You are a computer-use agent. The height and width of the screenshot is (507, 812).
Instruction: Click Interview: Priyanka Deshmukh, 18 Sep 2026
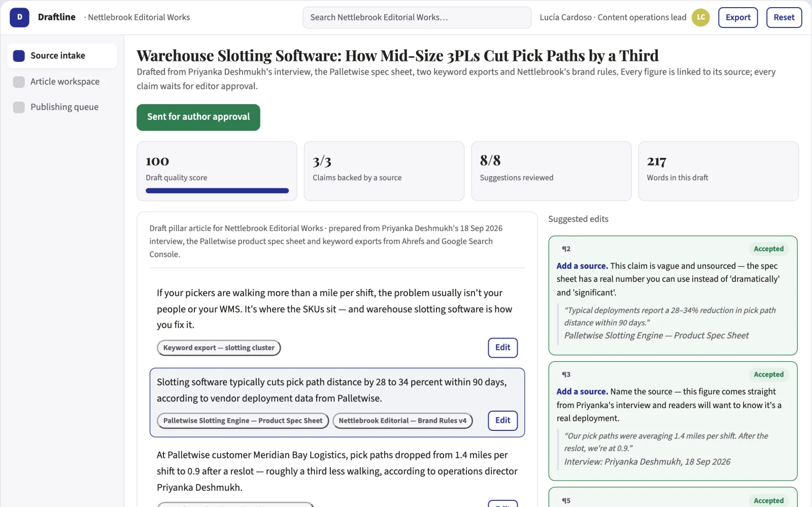coord(647,462)
